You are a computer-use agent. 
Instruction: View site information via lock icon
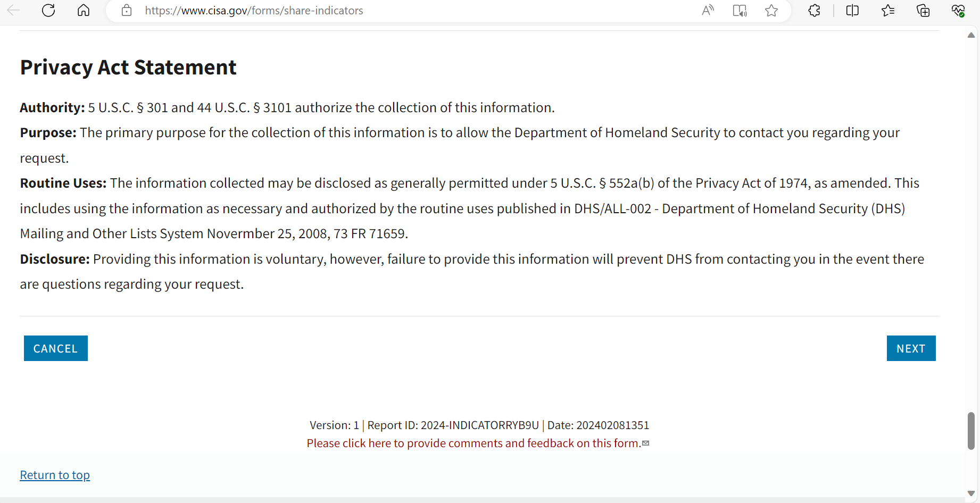127,10
